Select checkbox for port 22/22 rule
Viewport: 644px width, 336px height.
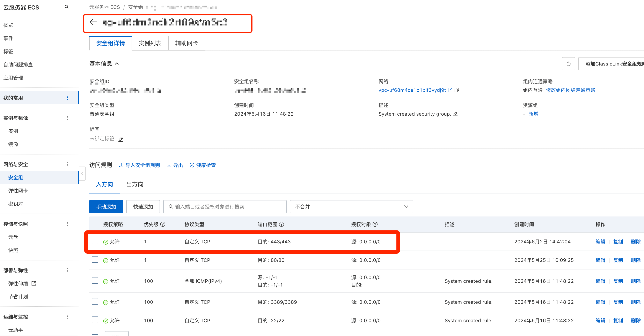tap(95, 320)
